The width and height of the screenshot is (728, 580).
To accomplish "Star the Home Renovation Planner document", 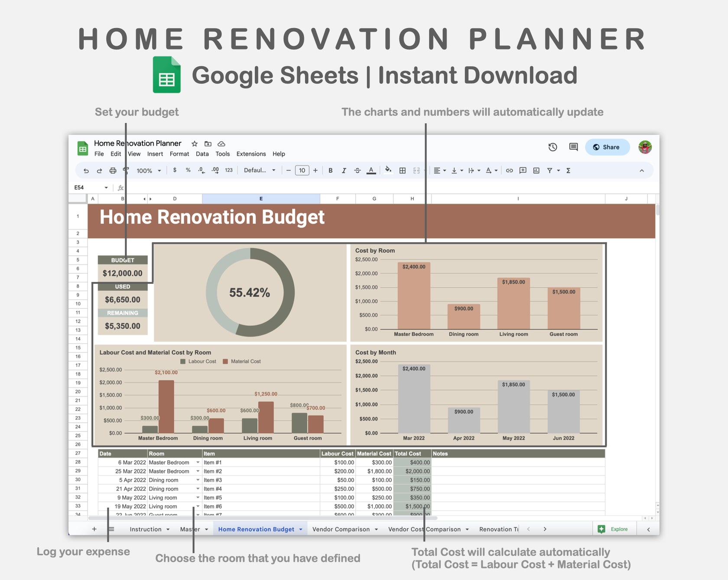I will (194, 144).
